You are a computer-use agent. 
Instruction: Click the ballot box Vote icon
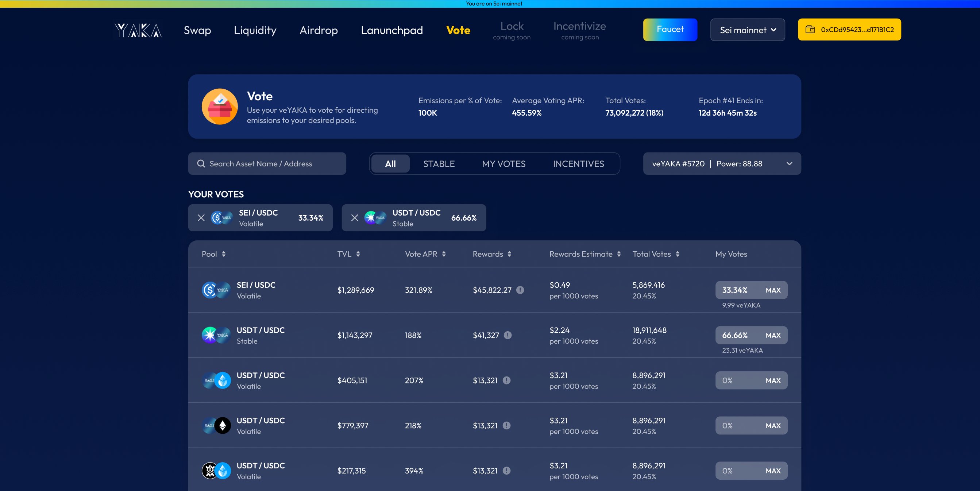(x=220, y=107)
